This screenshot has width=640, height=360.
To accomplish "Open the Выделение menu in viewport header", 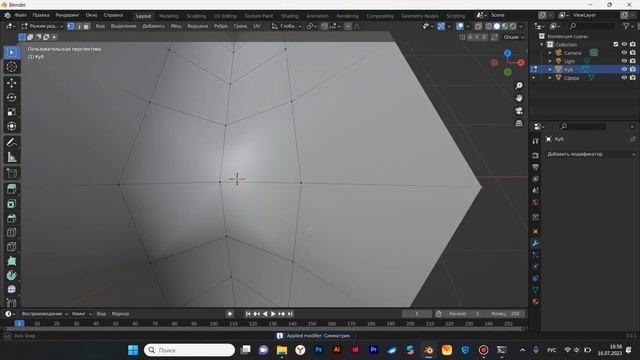I will tap(123, 26).
